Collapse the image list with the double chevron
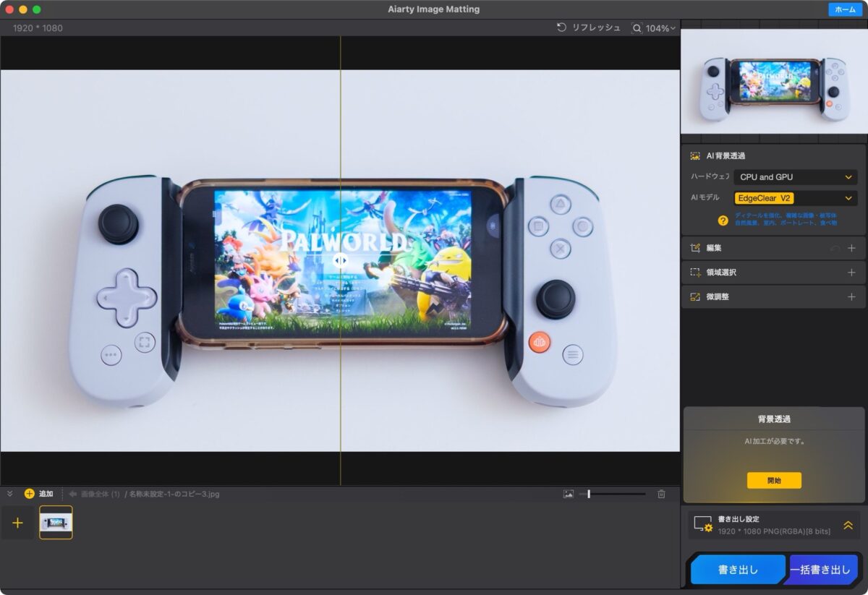 (10, 494)
